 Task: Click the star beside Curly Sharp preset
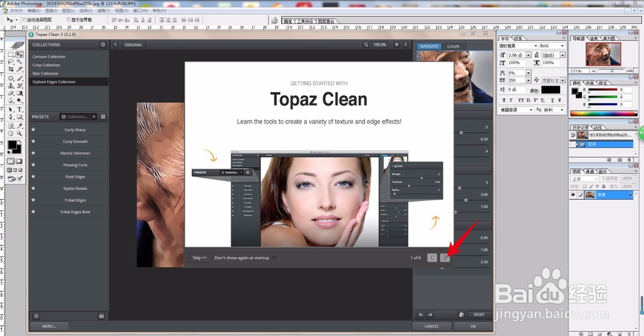pyautogui.click(x=33, y=129)
